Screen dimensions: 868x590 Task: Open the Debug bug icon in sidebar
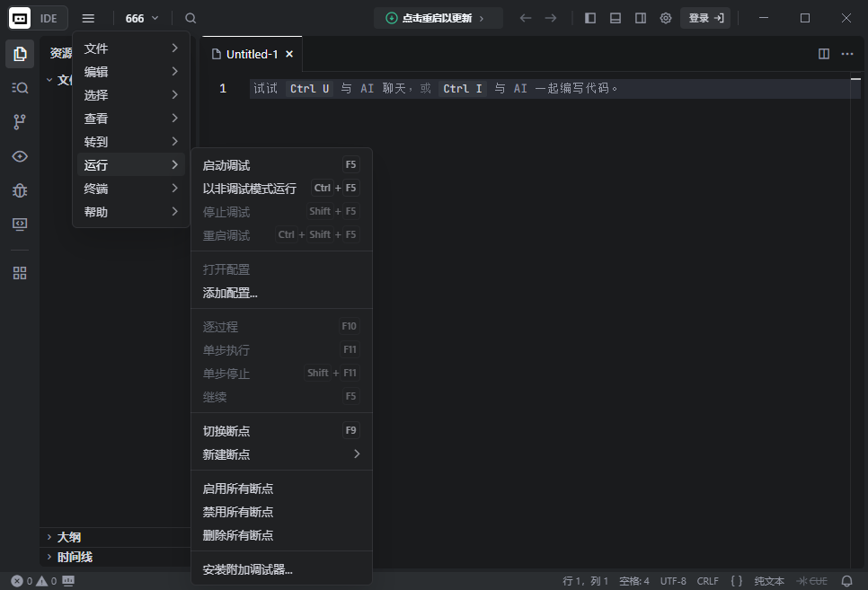click(20, 191)
